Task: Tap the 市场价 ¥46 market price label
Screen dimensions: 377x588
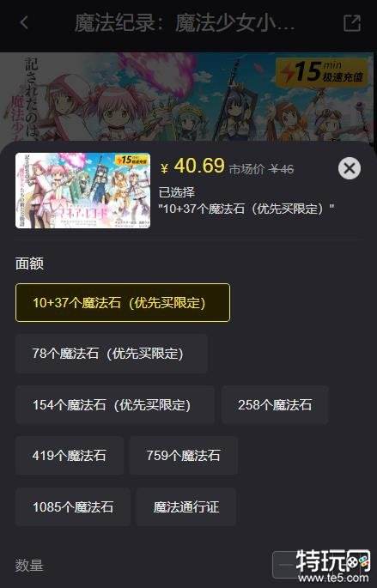Action: 261,169
